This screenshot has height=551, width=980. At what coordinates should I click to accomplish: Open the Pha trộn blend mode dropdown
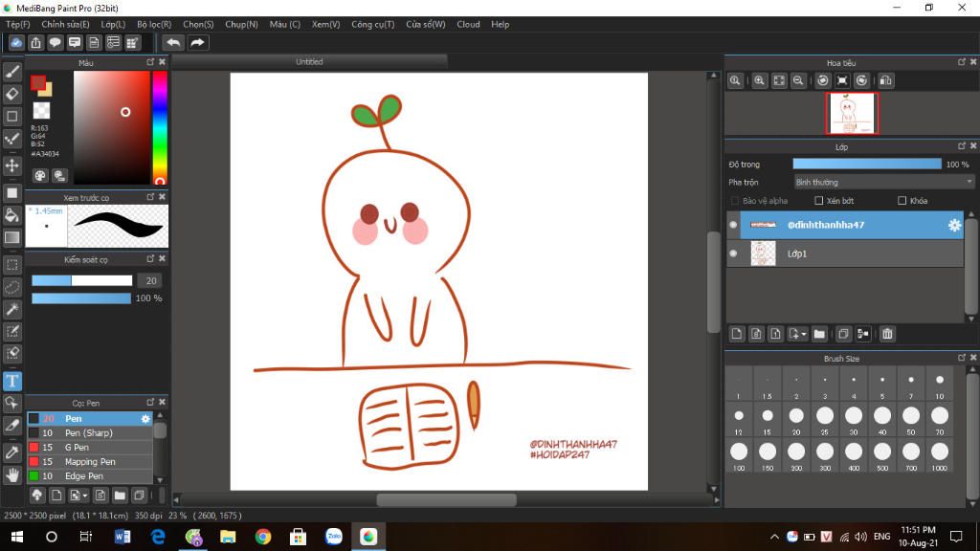[x=883, y=182]
